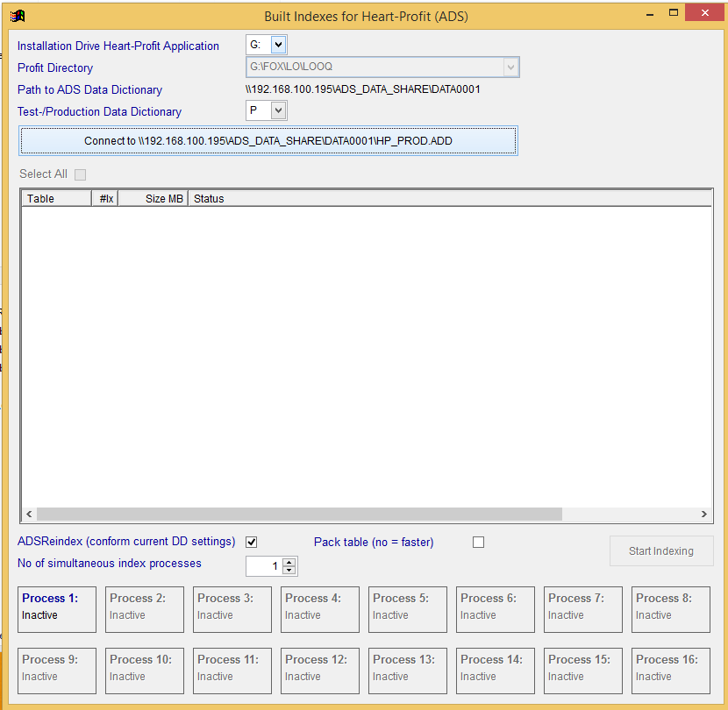This screenshot has width=728, height=710.
Task: Close the Built Indexes window
Action: (x=705, y=13)
